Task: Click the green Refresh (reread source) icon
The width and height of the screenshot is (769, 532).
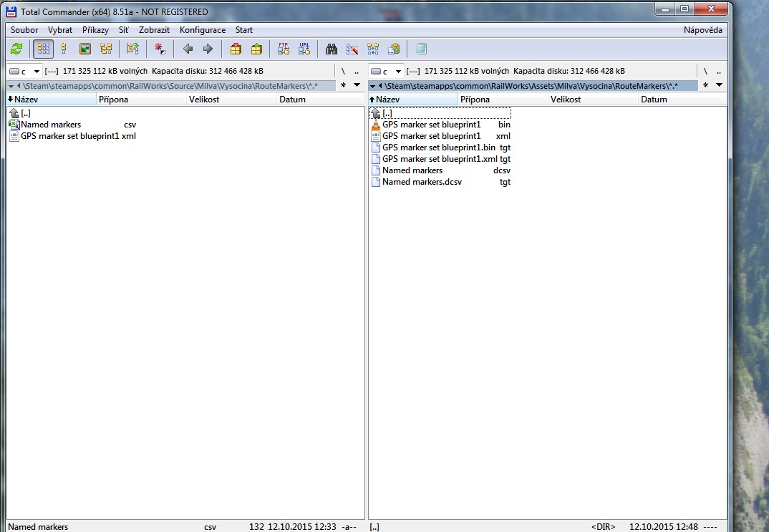Action: click(x=16, y=49)
